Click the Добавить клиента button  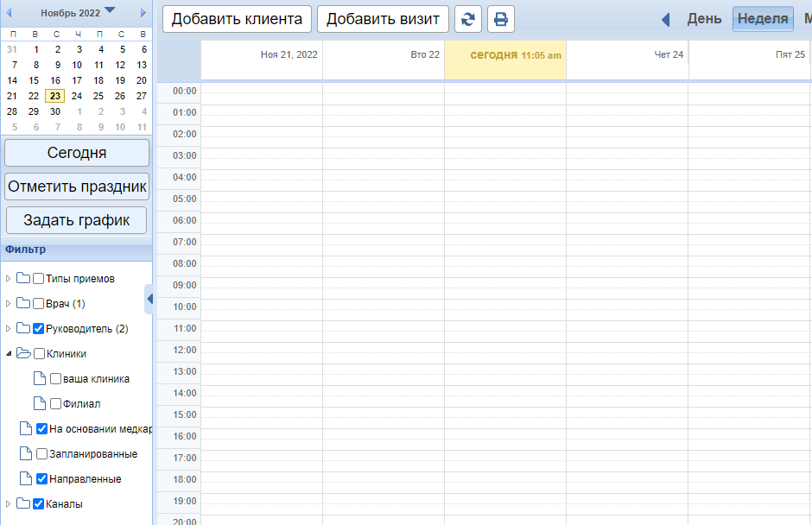pyautogui.click(x=237, y=19)
